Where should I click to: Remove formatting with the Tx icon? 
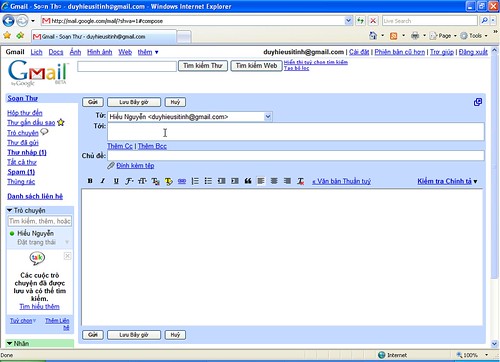click(x=301, y=181)
